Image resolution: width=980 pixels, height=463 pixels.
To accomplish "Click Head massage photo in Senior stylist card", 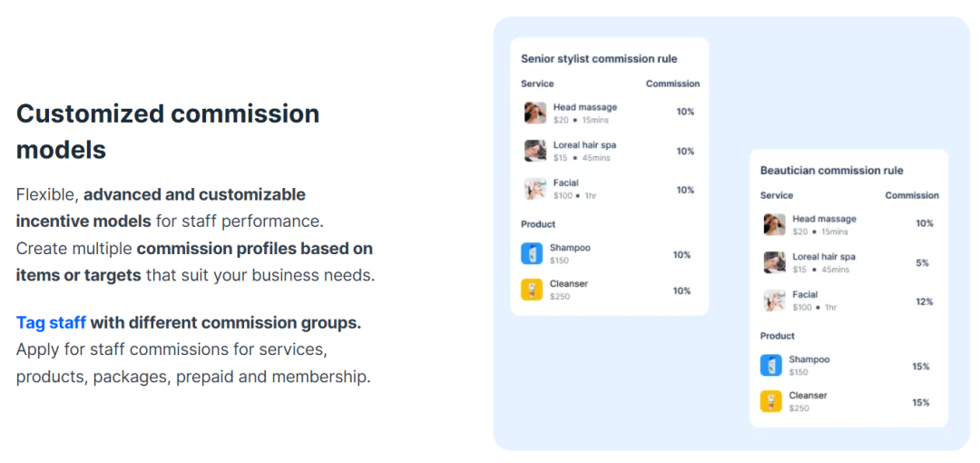I will pos(535,113).
